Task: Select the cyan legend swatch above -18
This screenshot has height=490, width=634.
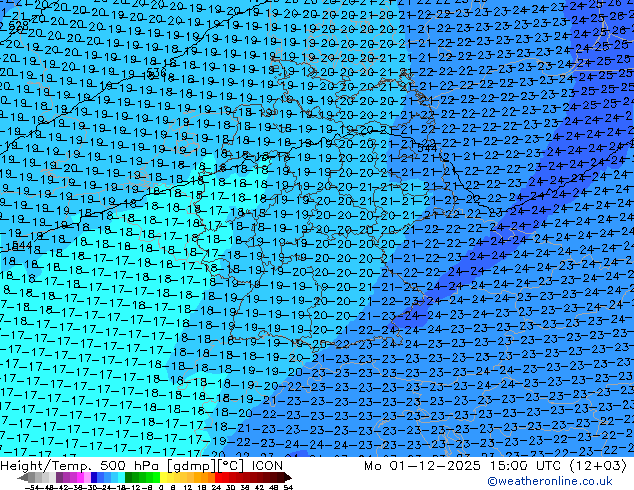Action: tap(121, 477)
